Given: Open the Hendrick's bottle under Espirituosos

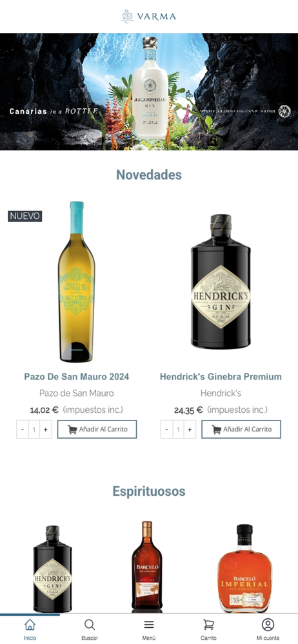Looking at the screenshot, I should 52,569.
